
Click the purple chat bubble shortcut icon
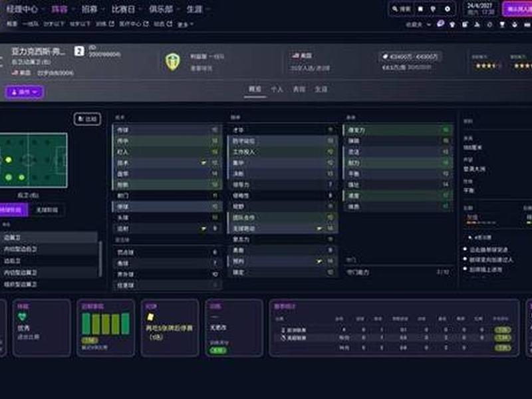point(440,24)
